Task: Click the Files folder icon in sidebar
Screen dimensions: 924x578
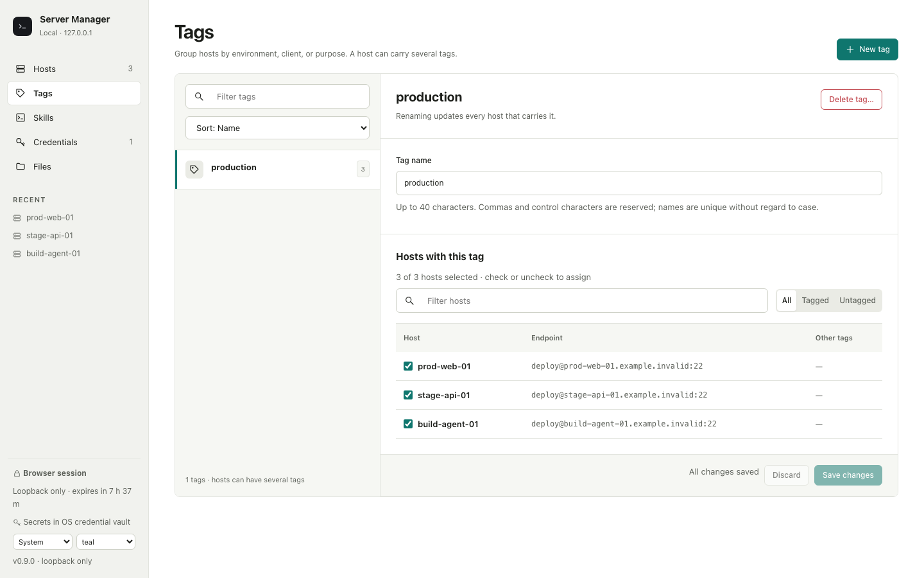Action: pos(21,166)
